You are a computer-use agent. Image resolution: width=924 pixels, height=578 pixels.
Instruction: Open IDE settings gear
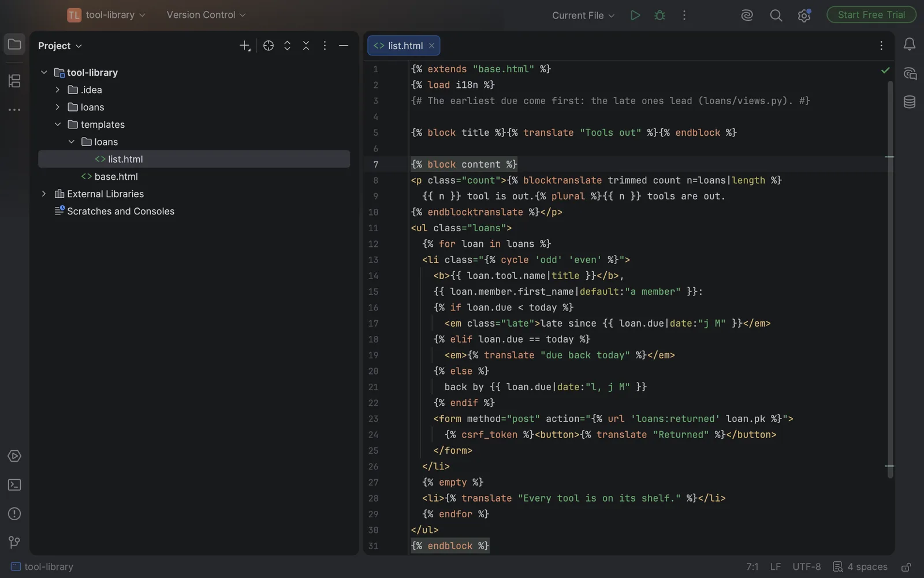pyautogui.click(x=804, y=16)
